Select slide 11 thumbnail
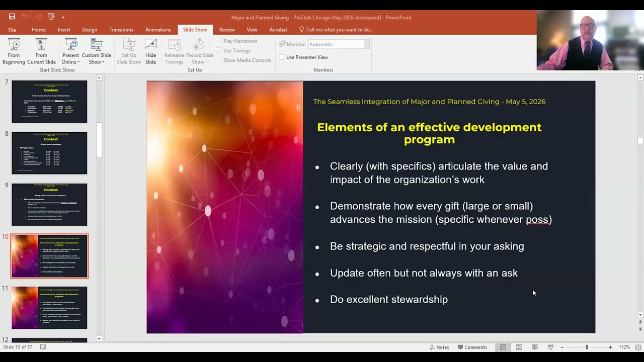644x362 pixels. coord(49,307)
